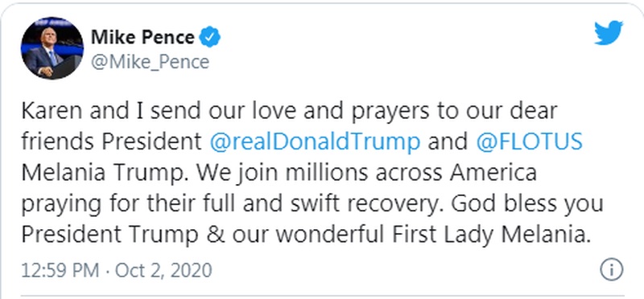This screenshot has height=299, width=644.
Task: Click the words 'friends President'
Action: [112, 142]
